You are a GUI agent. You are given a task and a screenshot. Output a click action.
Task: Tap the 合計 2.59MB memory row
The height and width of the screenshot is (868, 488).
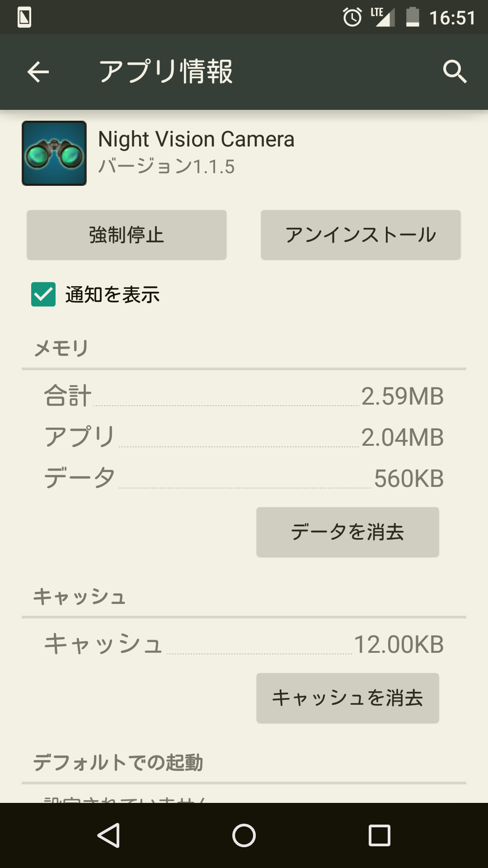point(244,396)
